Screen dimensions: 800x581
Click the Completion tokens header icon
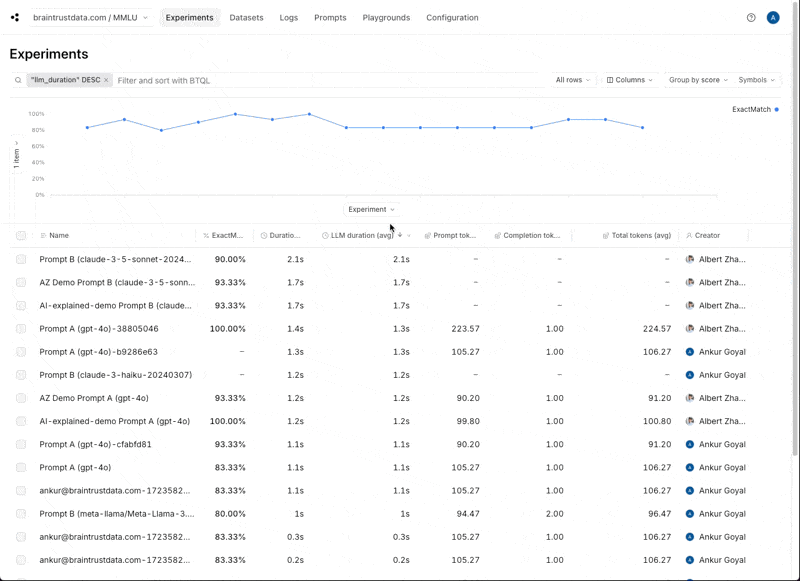(497, 236)
